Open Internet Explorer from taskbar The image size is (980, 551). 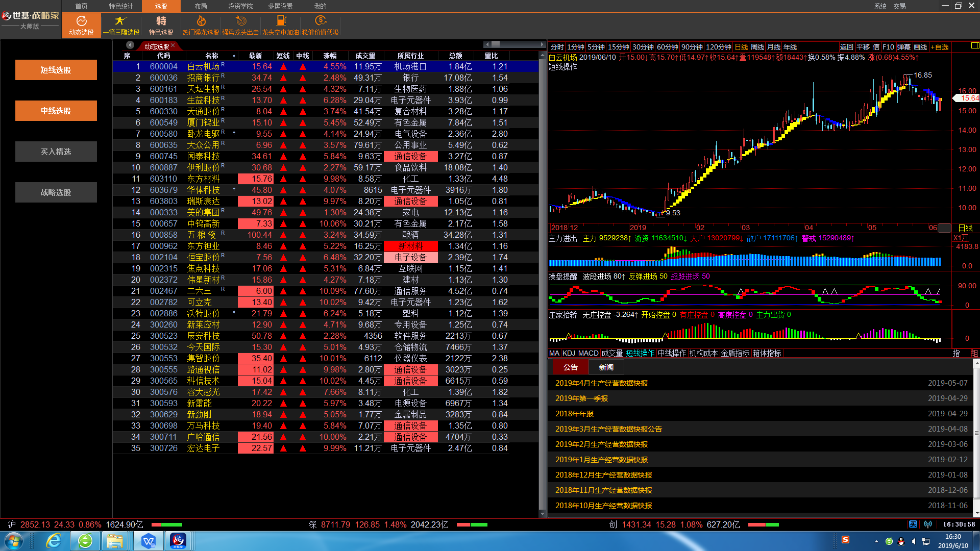click(x=54, y=541)
